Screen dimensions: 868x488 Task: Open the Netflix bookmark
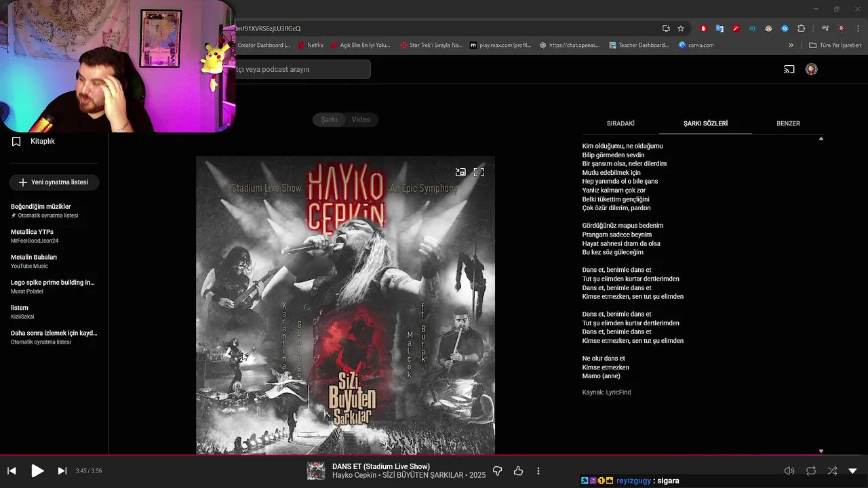(311, 45)
